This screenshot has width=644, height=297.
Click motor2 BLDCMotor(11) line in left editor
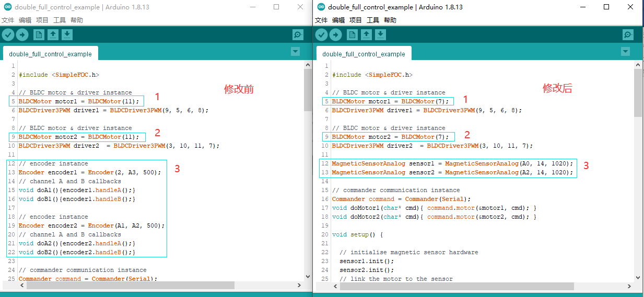(79, 137)
